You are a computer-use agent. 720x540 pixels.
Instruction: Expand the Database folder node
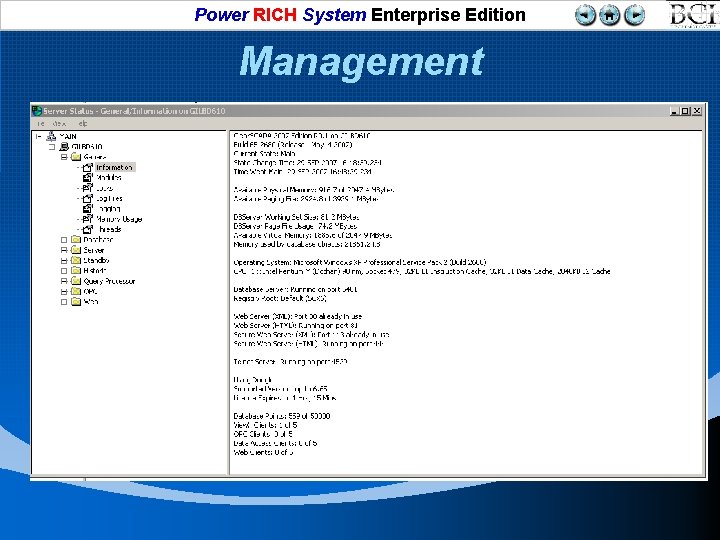[x=64, y=240]
